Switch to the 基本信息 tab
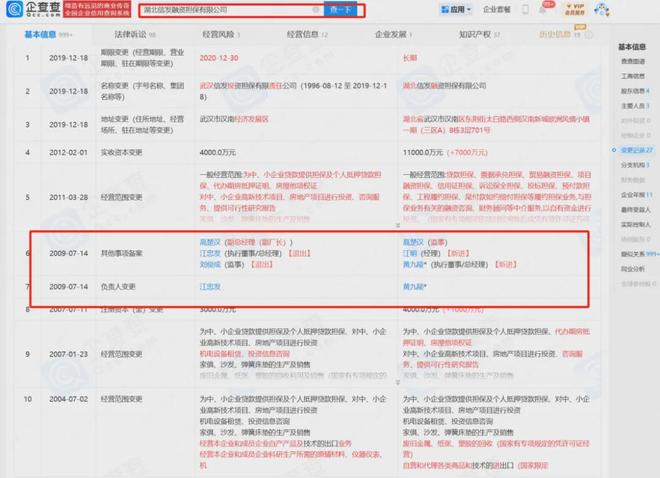 pos(40,35)
